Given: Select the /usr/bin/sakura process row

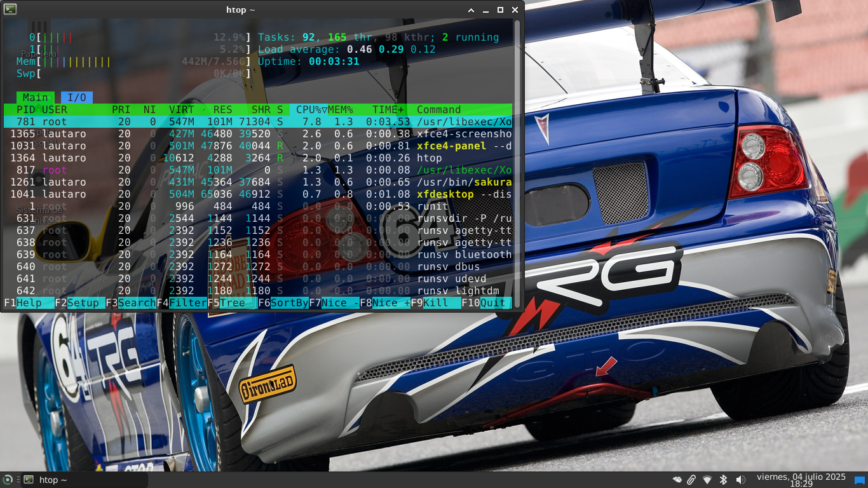Looking at the screenshot, I should point(258,182).
